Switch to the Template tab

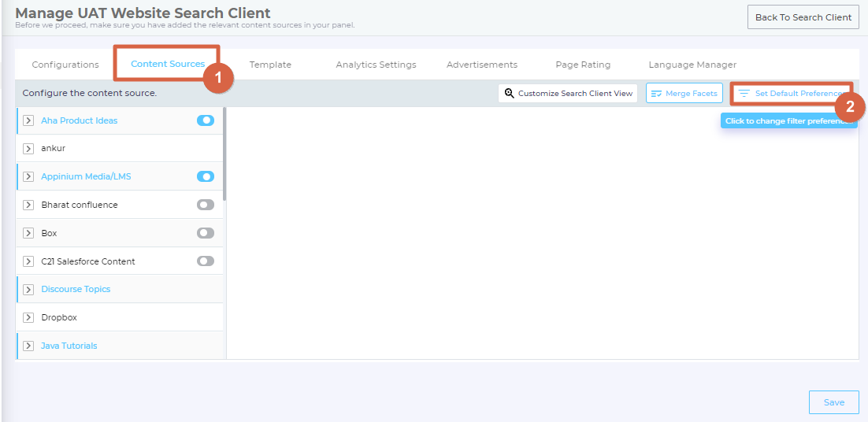270,65
